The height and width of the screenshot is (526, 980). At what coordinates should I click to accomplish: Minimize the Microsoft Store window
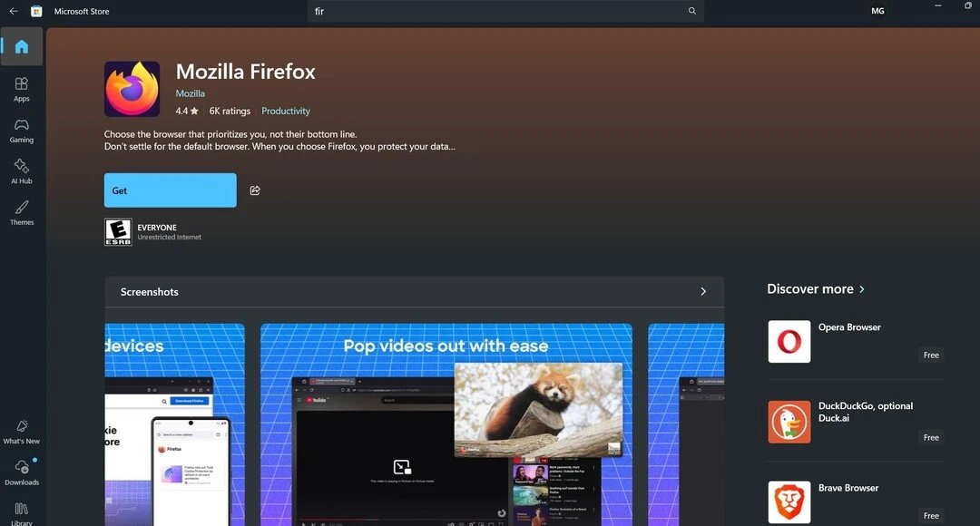coord(937,5)
